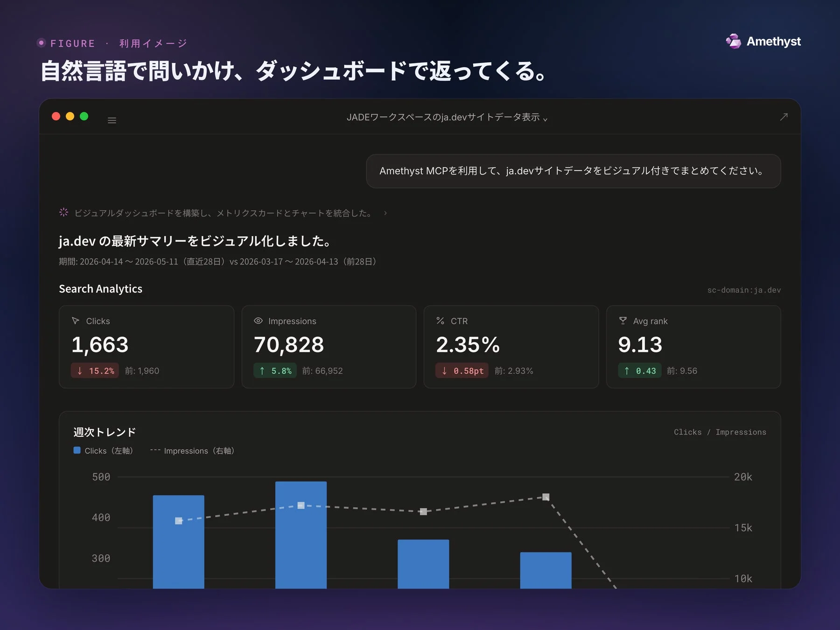Click the ja.dev summary headline
The image size is (840, 630).
(x=196, y=241)
